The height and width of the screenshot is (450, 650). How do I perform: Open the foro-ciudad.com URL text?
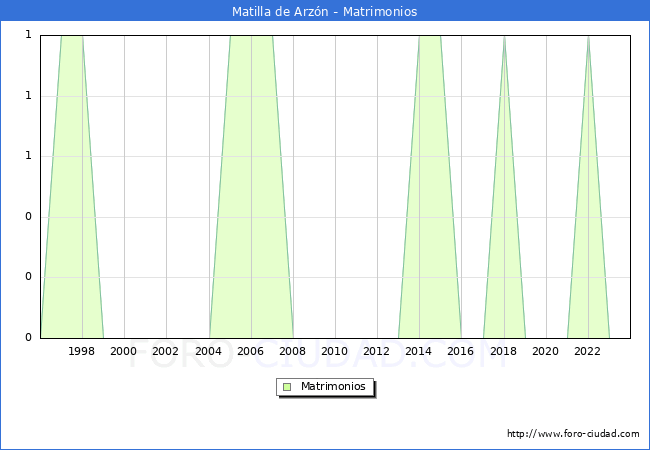[x=573, y=433]
